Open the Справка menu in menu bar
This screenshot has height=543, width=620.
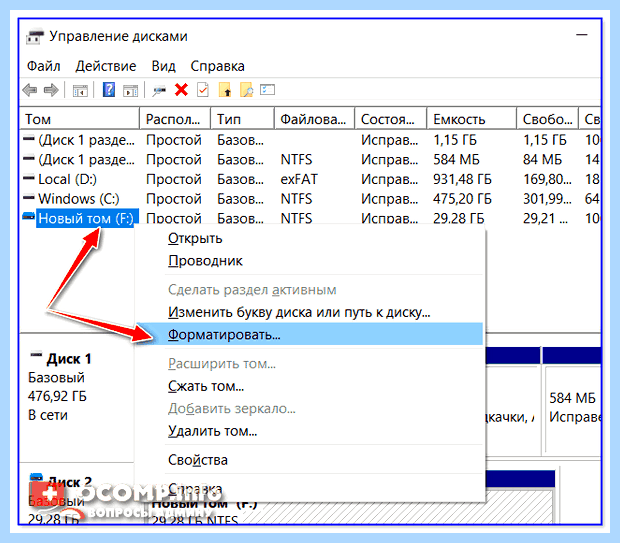click(x=217, y=66)
